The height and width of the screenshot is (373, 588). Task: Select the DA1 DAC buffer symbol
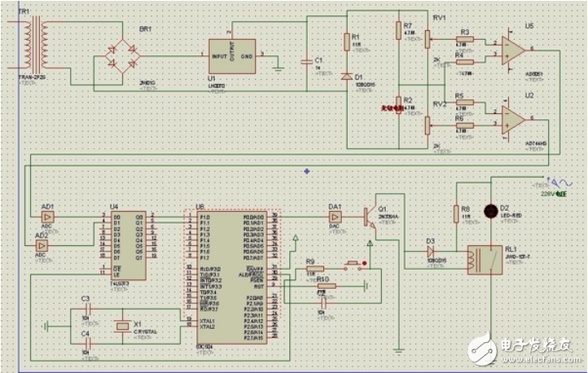click(335, 218)
